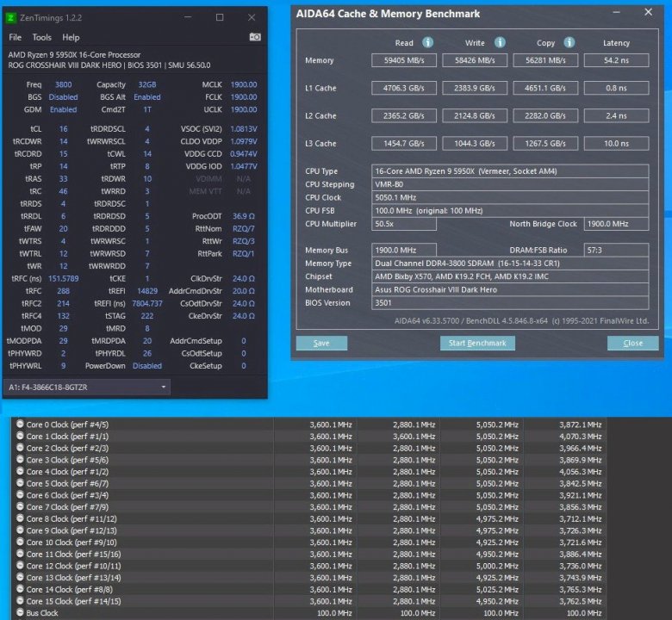Click the Close button in AIDA64 benchmark
This screenshot has height=620, width=672.
632,343
